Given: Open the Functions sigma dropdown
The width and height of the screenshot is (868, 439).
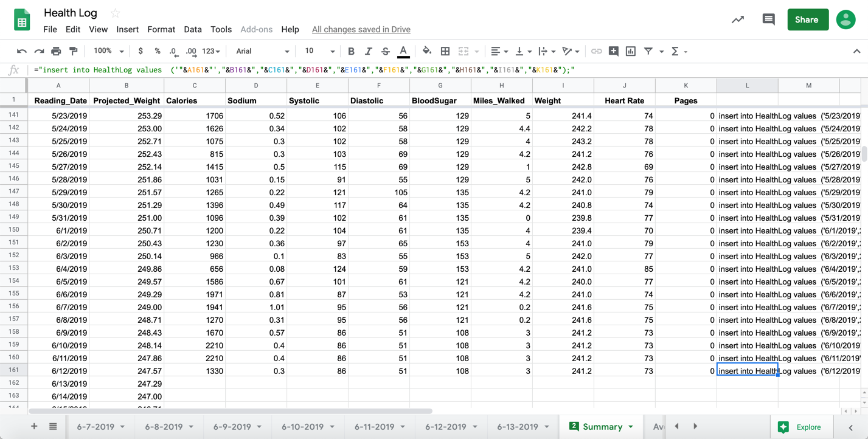Looking at the screenshot, I should tap(678, 52).
